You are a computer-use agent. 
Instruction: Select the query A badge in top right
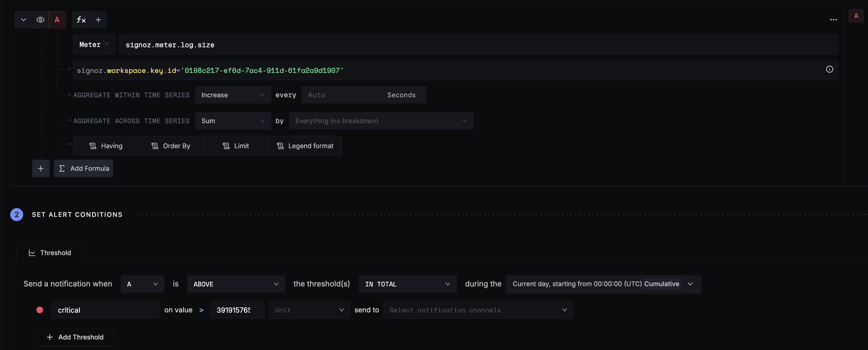point(857,15)
